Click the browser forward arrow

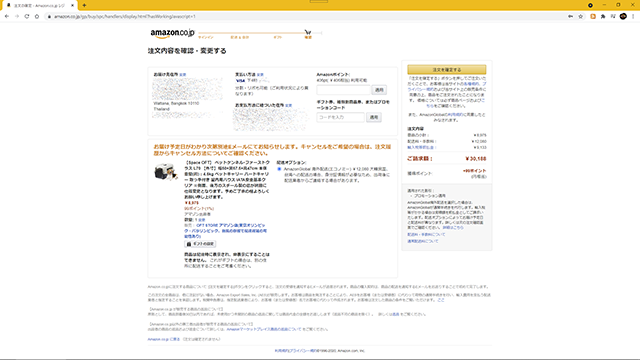tap(17, 16)
